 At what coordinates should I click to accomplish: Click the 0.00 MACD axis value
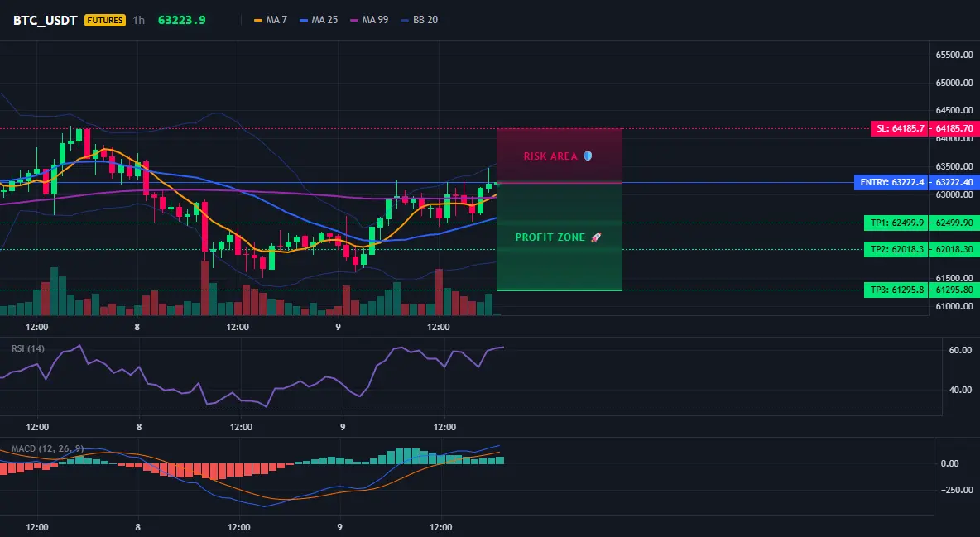(949, 463)
